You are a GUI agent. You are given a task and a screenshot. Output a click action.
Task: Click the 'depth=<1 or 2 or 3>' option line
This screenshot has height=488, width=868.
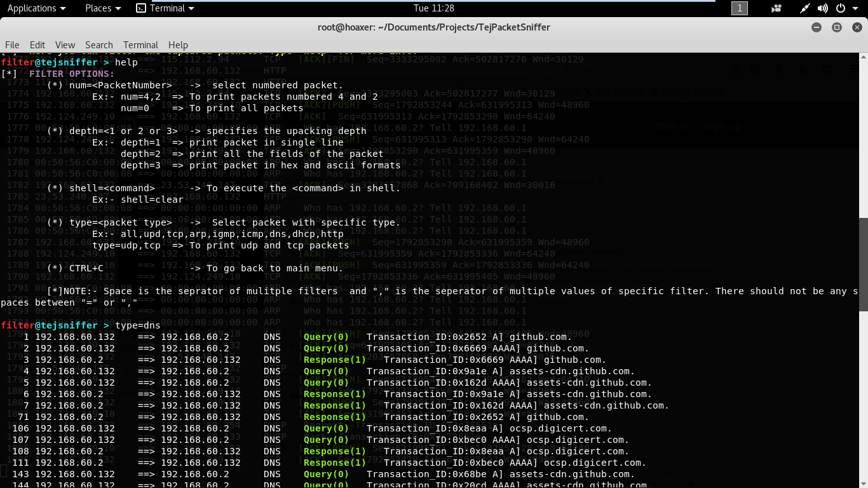coord(207,131)
